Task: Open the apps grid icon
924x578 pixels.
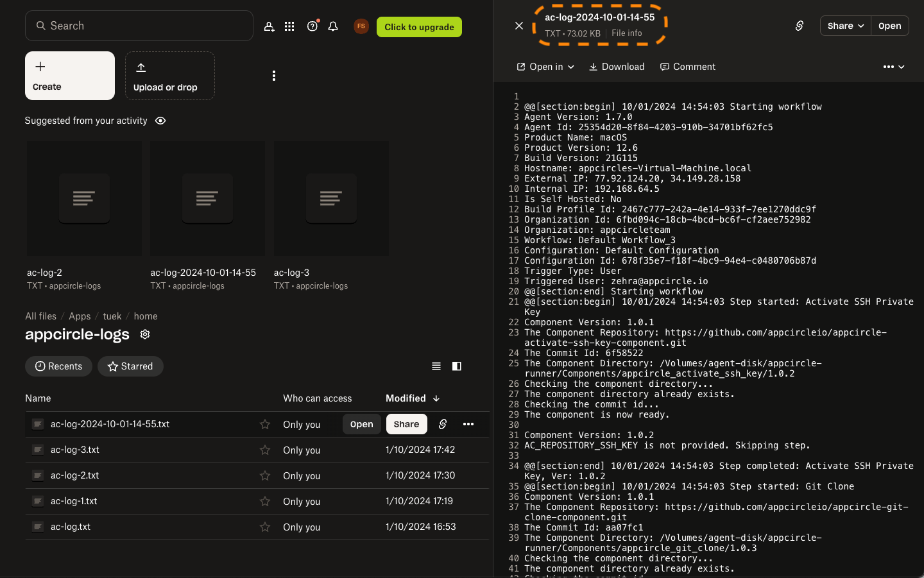Action: point(289,26)
